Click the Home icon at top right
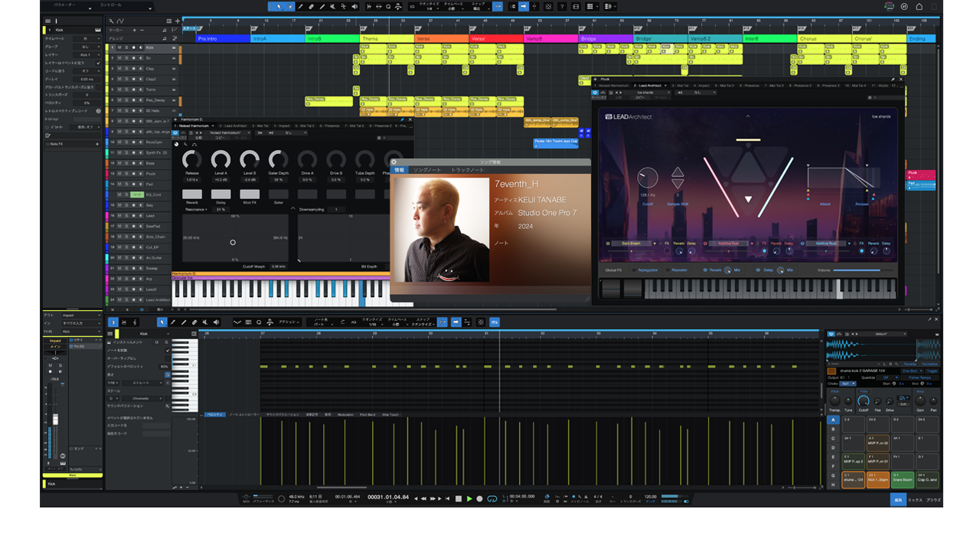Viewport: 980px width, 552px height. [x=919, y=6]
